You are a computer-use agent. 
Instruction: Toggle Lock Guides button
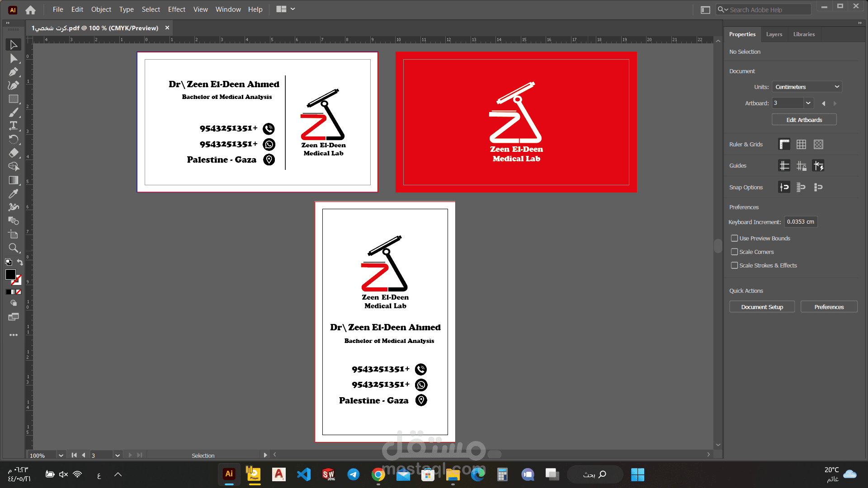pos(801,166)
